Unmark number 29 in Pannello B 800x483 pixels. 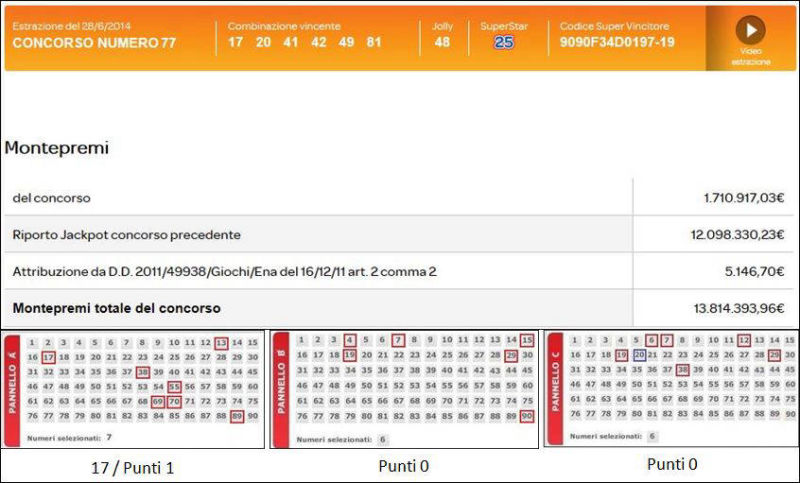click(x=510, y=355)
